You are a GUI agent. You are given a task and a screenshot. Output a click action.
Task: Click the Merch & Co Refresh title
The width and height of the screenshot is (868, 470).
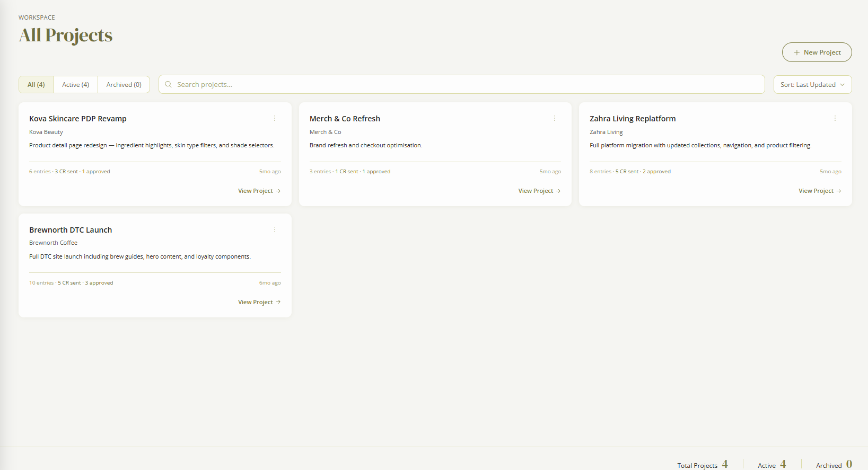coord(345,119)
